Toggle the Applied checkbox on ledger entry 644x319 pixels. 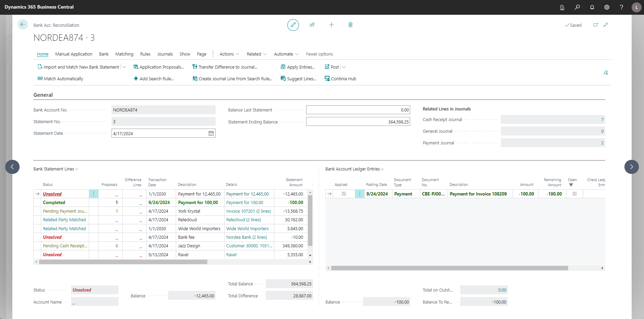pyautogui.click(x=344, y=194)
